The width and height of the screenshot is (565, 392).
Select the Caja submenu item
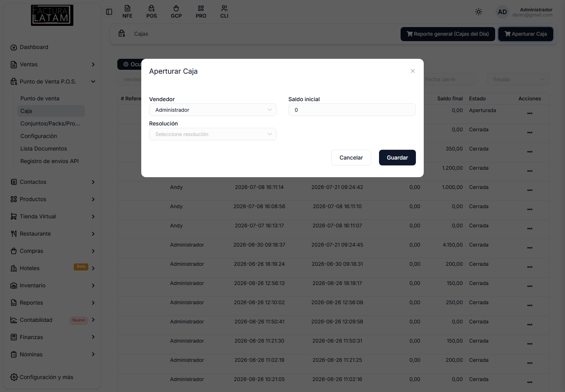[51, 111]
